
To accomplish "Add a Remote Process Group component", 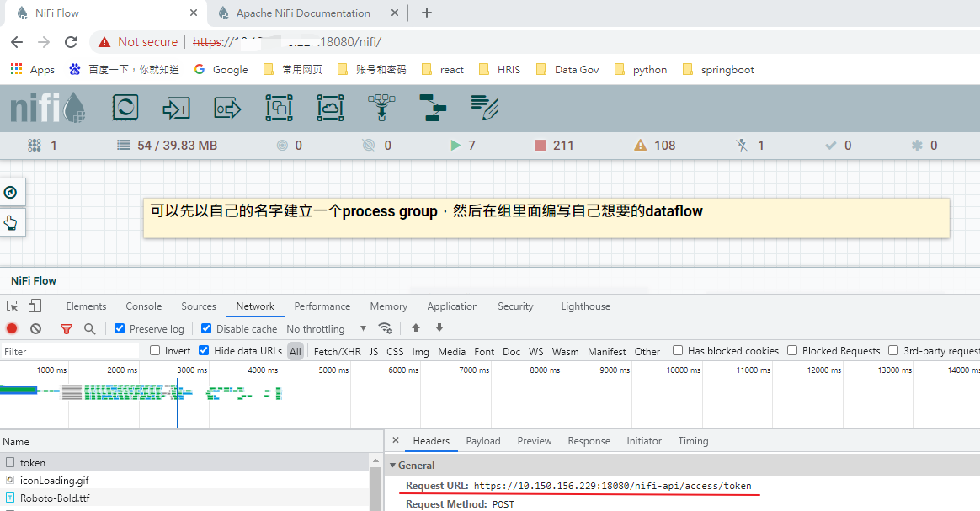I will point(330,108).
